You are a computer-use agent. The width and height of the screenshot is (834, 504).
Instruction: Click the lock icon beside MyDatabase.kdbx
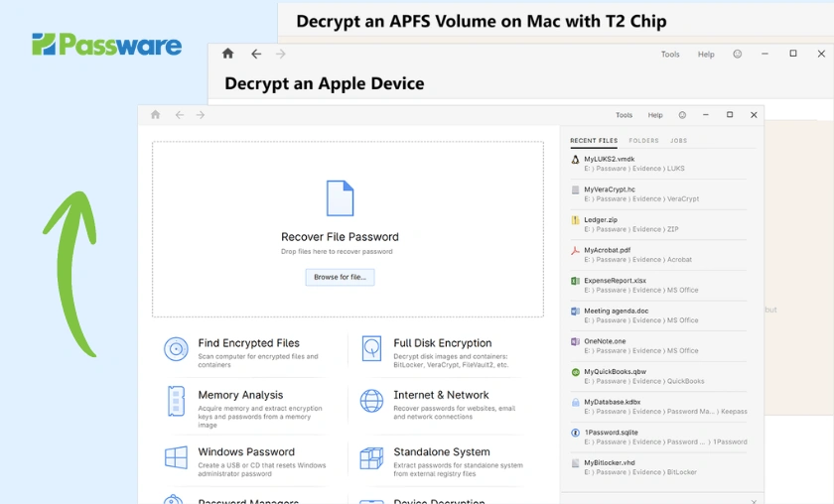point(575,403)
